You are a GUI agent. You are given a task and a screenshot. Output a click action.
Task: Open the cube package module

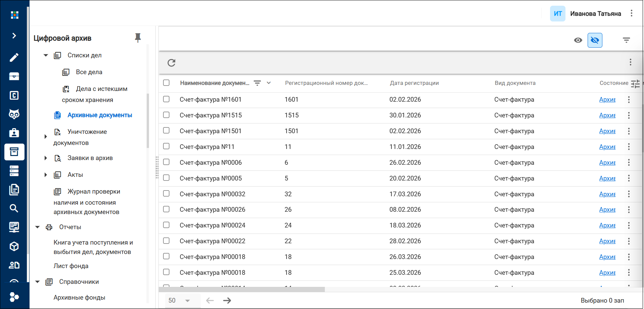14,246
